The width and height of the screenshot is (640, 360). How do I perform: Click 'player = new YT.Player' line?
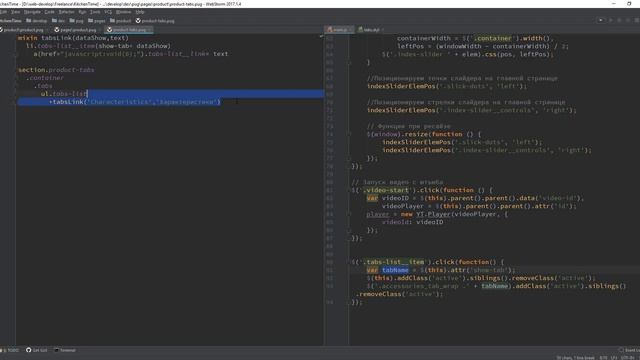[437, 214]
